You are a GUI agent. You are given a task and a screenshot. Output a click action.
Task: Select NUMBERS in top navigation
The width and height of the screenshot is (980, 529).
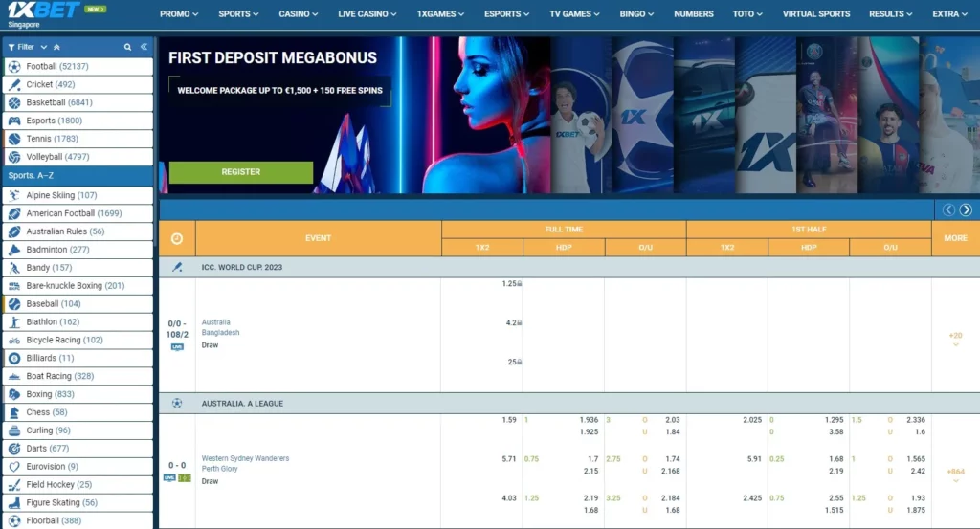coord(693,13)
